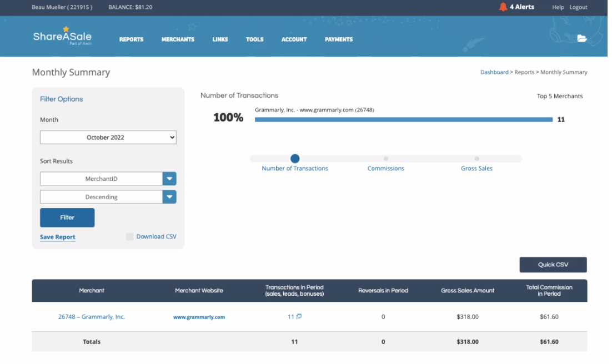The image size is (612, 364).
Task: Click the BALANCE: $81.20 text
Action: tap(131, 7)
